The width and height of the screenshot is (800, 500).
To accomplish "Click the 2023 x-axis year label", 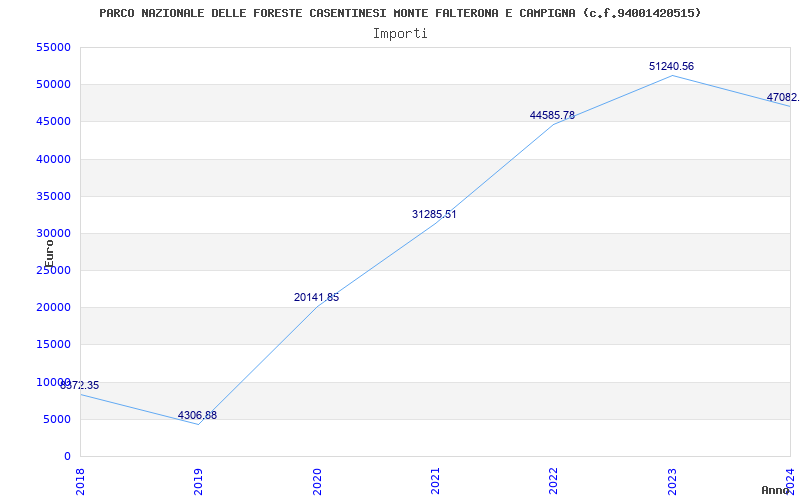I will [672, 481].
